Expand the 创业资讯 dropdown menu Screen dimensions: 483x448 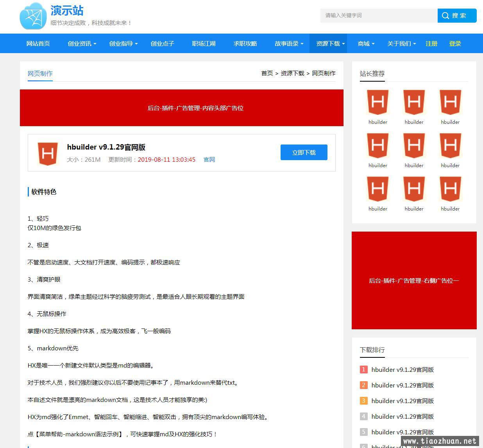[x=82, y=44]
